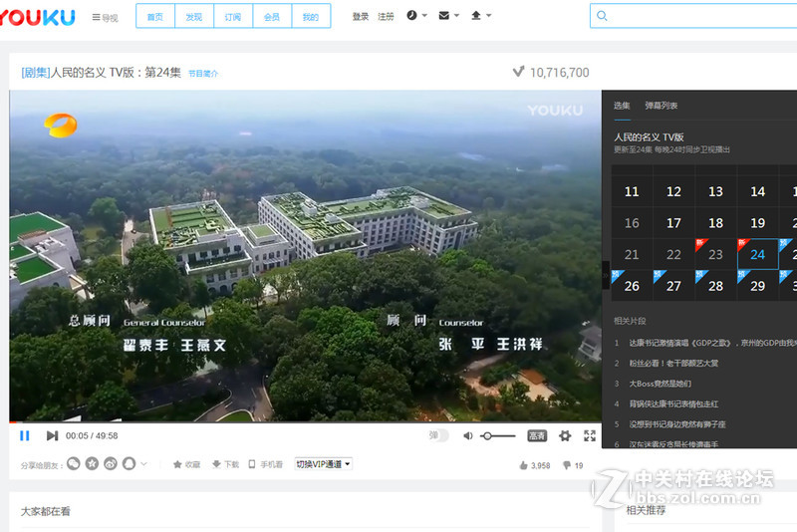Toggle the 弹 danmaku switch
The image size is (797, 532).
tap(438, 435)
